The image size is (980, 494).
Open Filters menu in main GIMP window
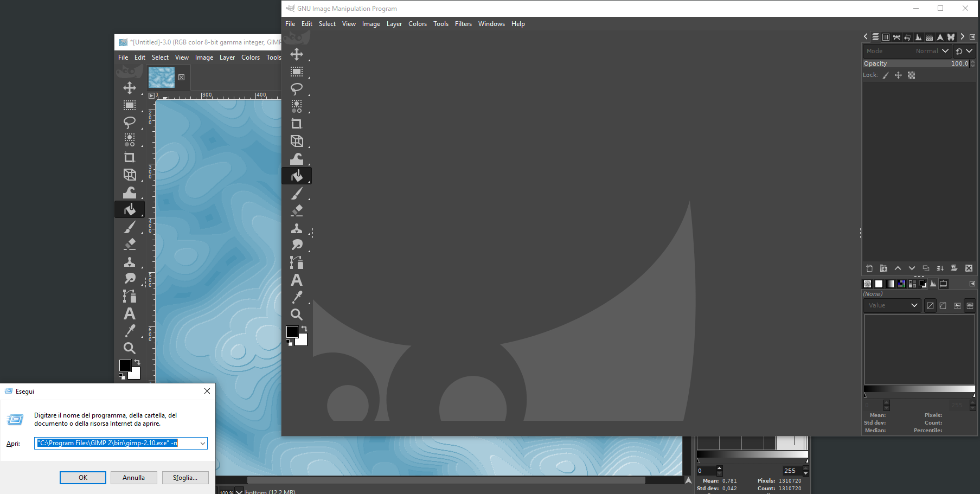point(463,24)
